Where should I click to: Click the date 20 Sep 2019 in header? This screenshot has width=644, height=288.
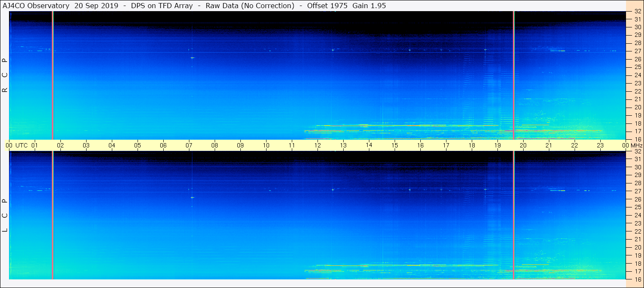(x=95, y=6)
